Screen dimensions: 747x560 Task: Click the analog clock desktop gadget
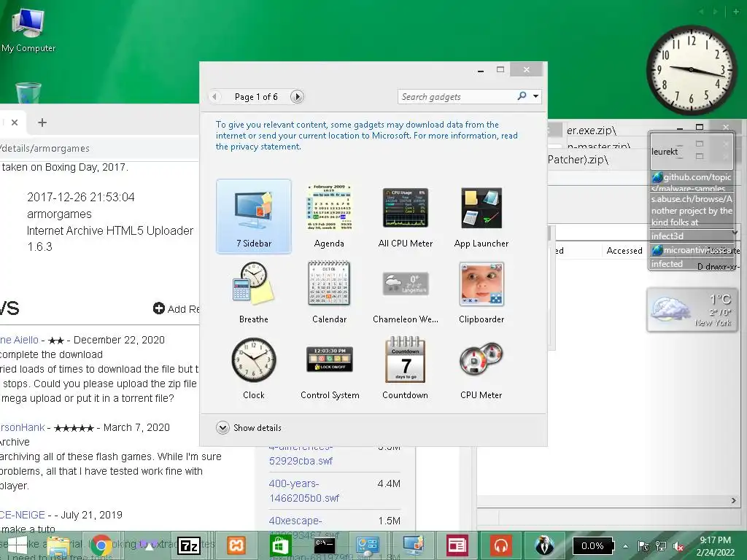[x=692, y=69]
